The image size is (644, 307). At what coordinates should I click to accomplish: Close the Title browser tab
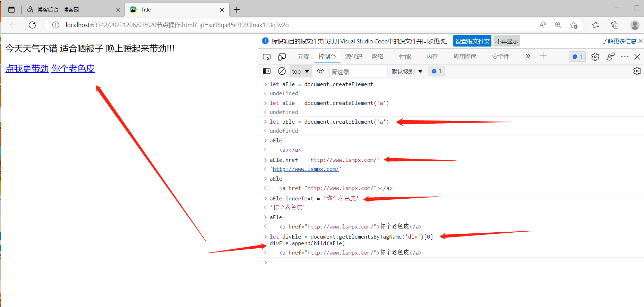(x=222, y=10)
